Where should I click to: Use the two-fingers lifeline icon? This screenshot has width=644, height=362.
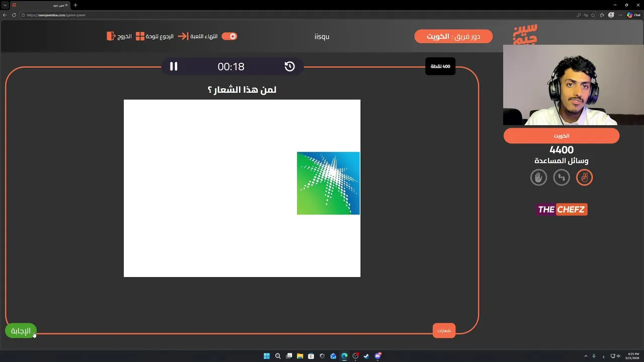[584, 177]
